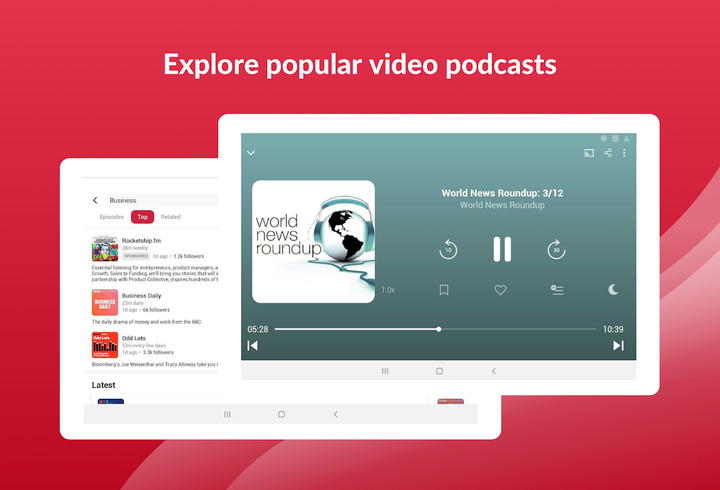Click the playback progress slider handle
The width and height of the screenshot is (720, 490).
tap(438, 329)
